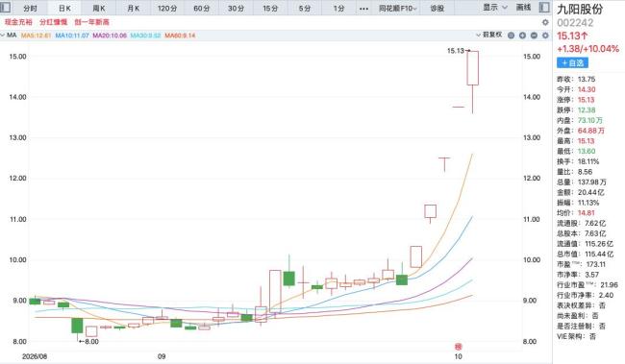Click the 今开 14.30 value
This screenshot has height=364, width=625.
pos(587,89)
